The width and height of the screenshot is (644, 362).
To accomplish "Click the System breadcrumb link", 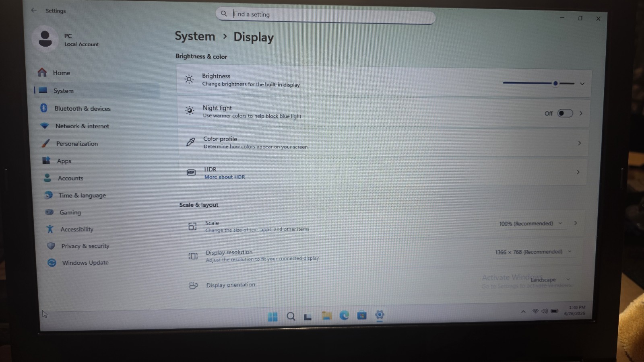I will pos(195,36).
